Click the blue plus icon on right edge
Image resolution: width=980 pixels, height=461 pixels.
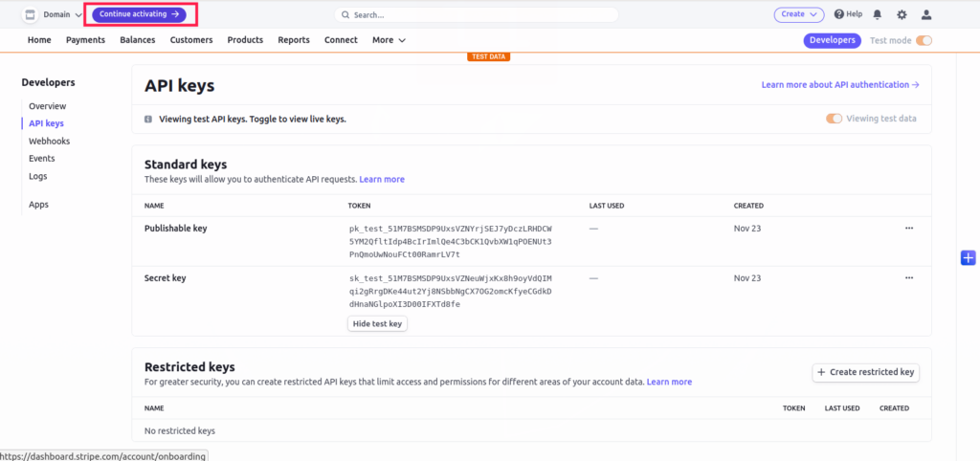(968, 257)
